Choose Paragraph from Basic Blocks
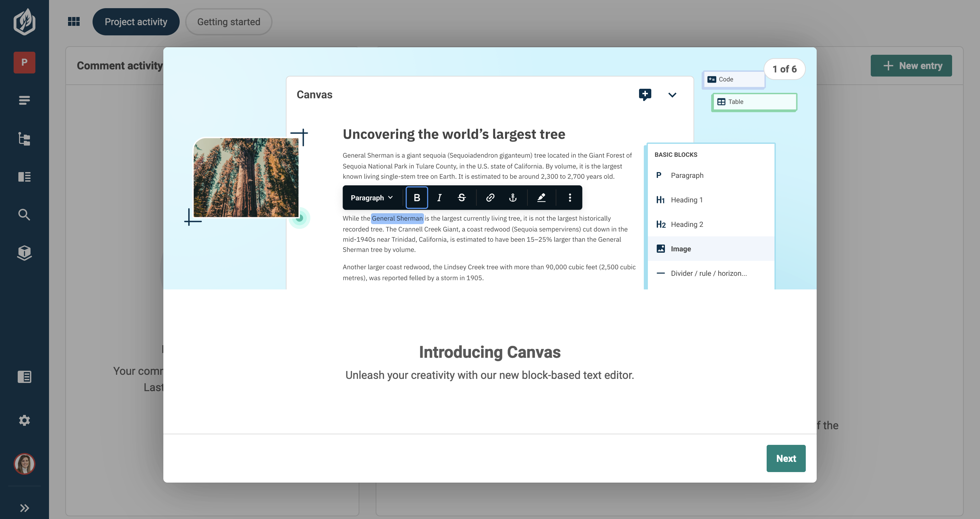The width and height of the screenshot is (980, 519). pos(711,175)
